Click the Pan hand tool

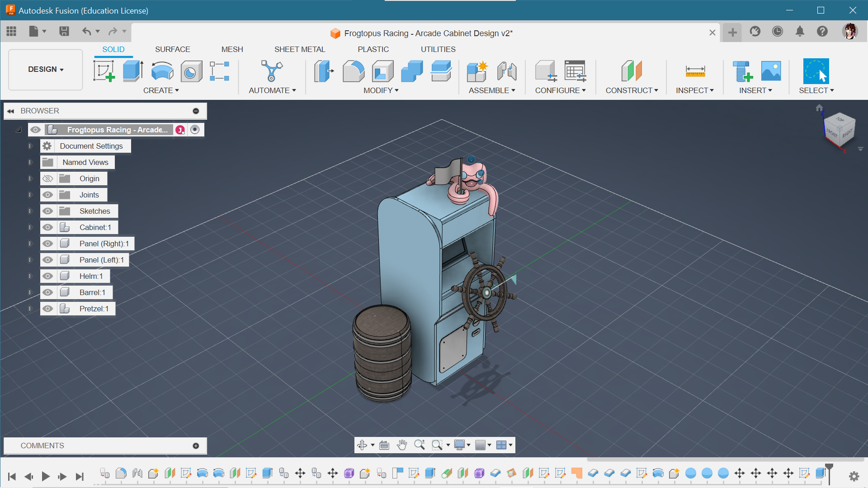402,445
